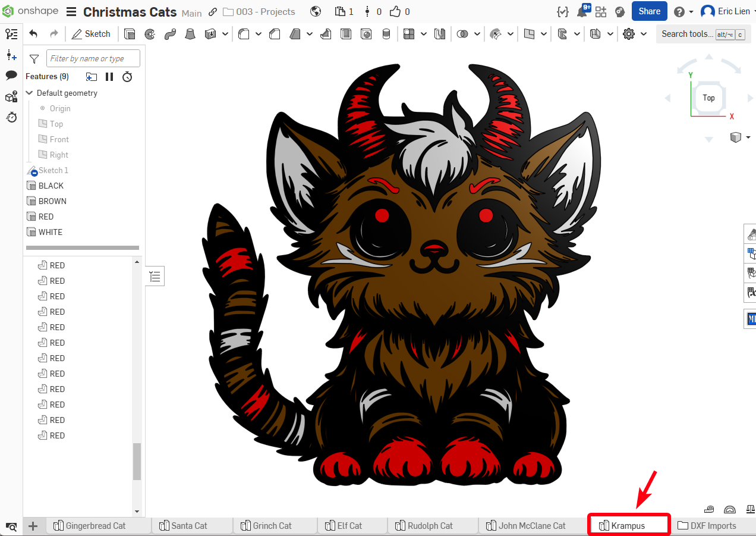The width and height of the screenshot is (756, 536).
Task: Select the Sweep tool
Action: [x=170, y=34]
